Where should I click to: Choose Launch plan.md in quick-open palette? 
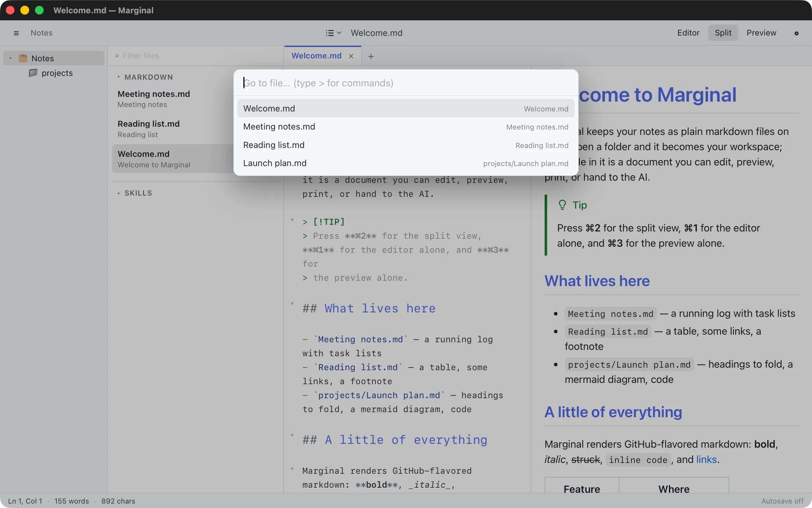coord(406,163)
